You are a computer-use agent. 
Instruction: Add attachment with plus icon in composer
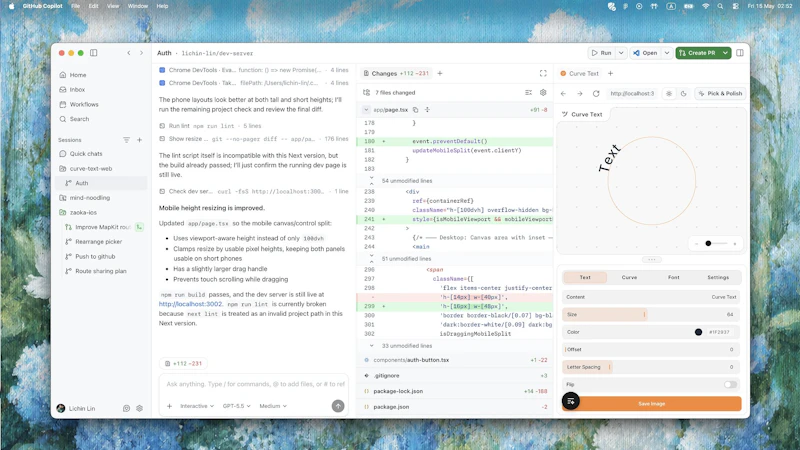coord(169,406)
